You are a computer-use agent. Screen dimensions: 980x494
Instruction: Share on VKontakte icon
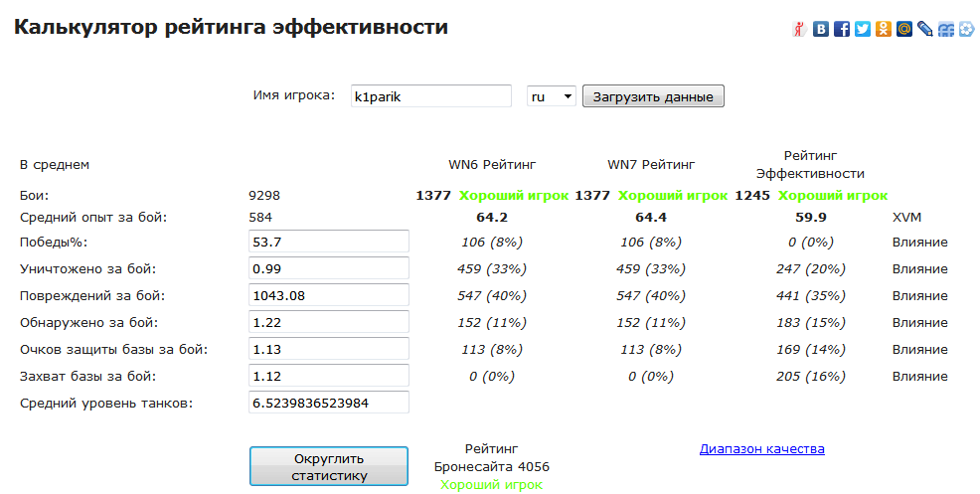coord(821,29)
